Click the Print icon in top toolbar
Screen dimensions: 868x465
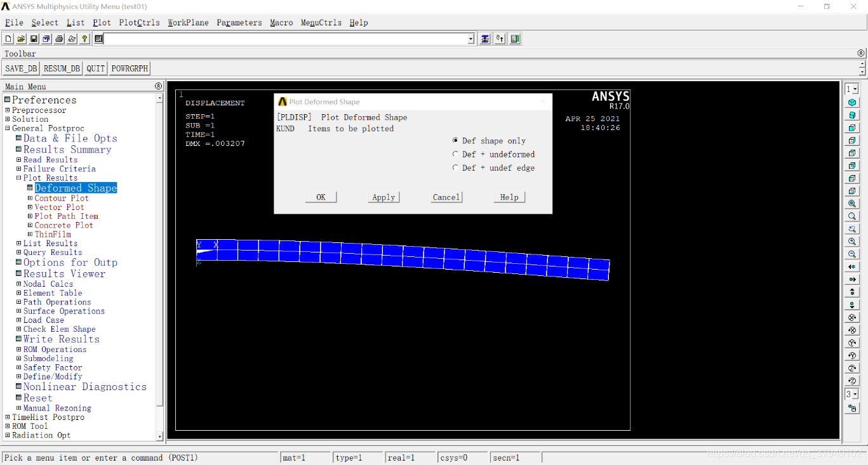point(59,39)
